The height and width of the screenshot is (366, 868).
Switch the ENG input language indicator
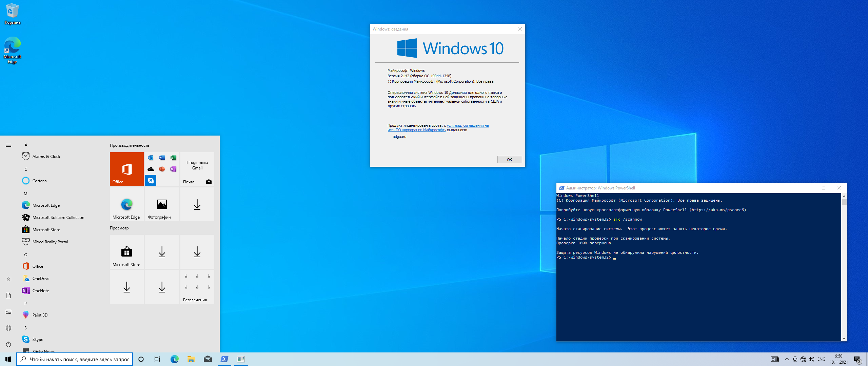click(x=821, y=359)
